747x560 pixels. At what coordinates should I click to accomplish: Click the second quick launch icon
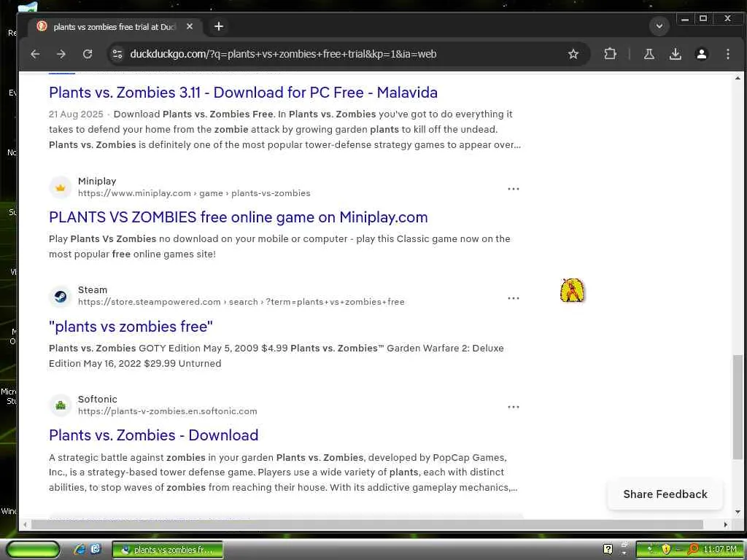point(96,549)
